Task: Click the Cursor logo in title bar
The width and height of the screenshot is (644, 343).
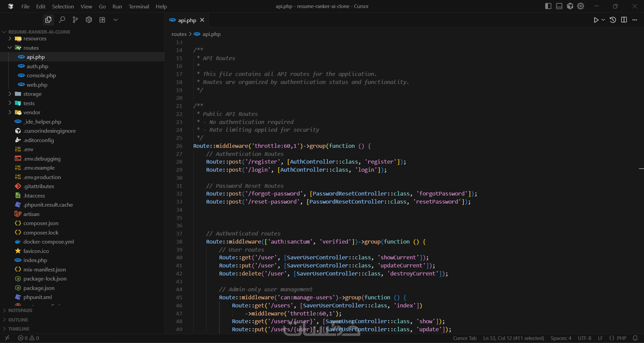Action: tap(11, 6)
